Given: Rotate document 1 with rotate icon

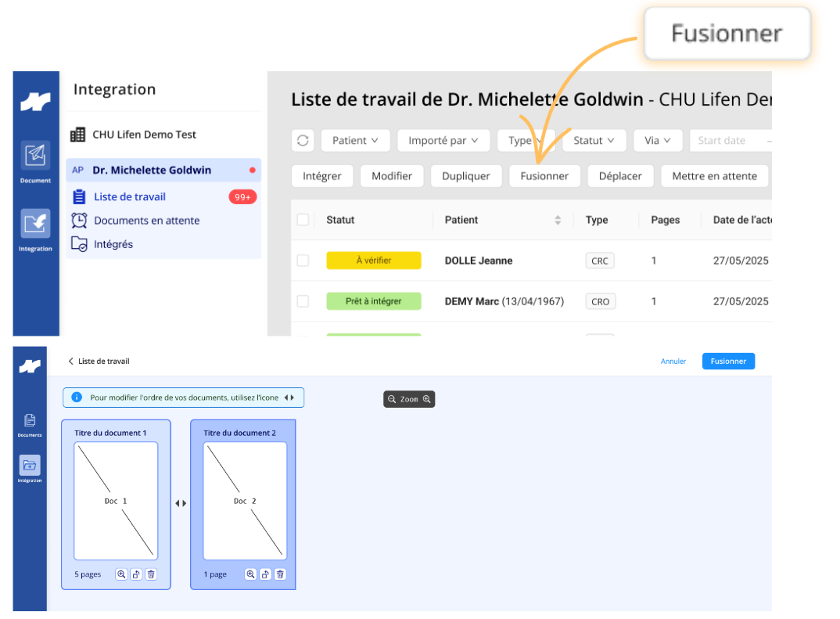Looking at the screenshot, I should coord(136,574).
